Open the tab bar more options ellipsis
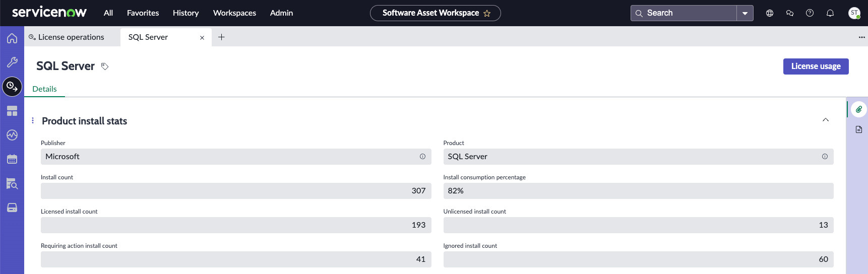Image resolution: width=868 pixels, height=274 pixels. [862, 37]
